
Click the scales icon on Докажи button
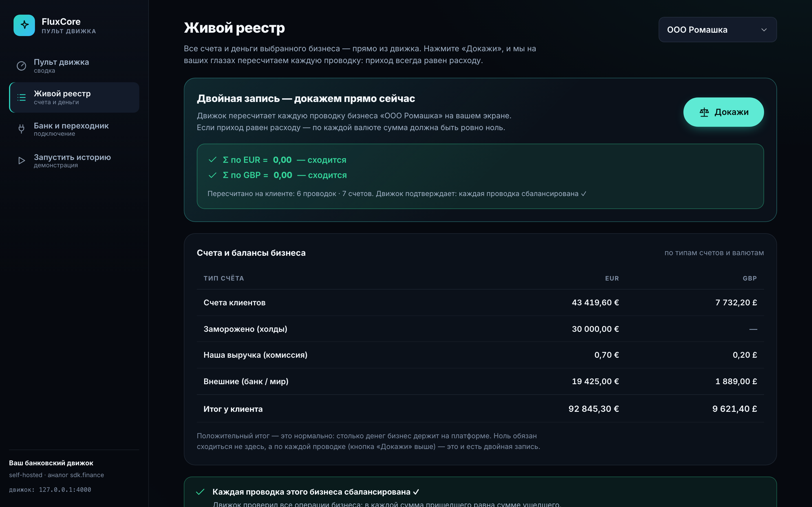pos(704,112)
